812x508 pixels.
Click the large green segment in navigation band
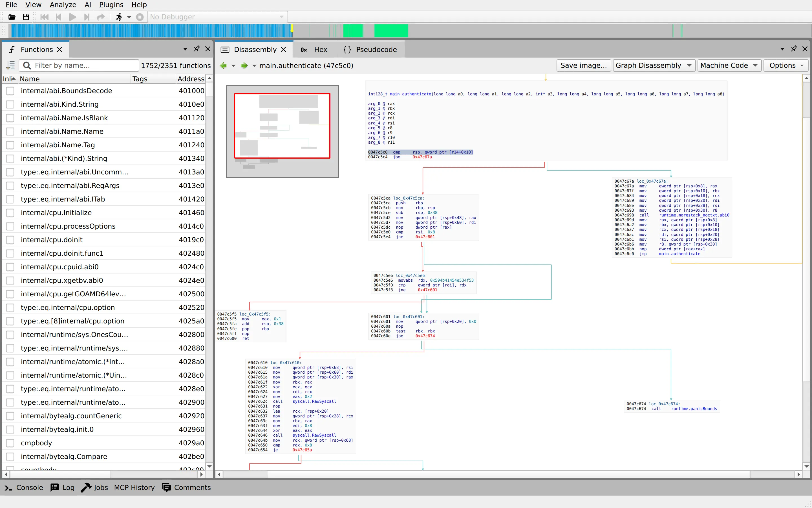click(x=391, y=30)
